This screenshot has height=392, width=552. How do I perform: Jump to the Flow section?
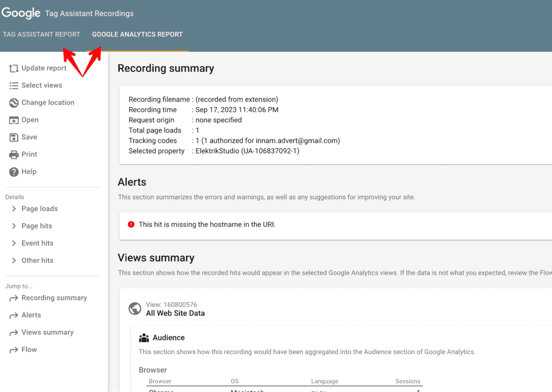tap(28, 349)
